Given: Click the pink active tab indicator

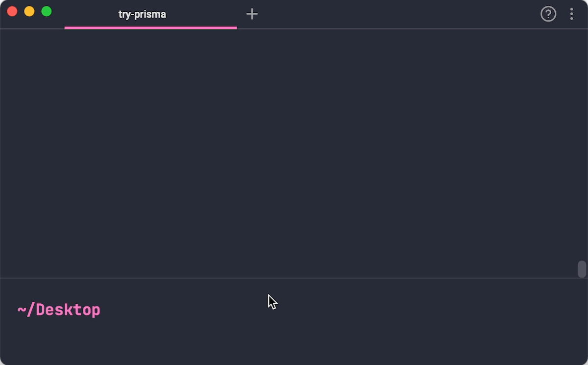Looking at the screenshot, I should (150, 27).
